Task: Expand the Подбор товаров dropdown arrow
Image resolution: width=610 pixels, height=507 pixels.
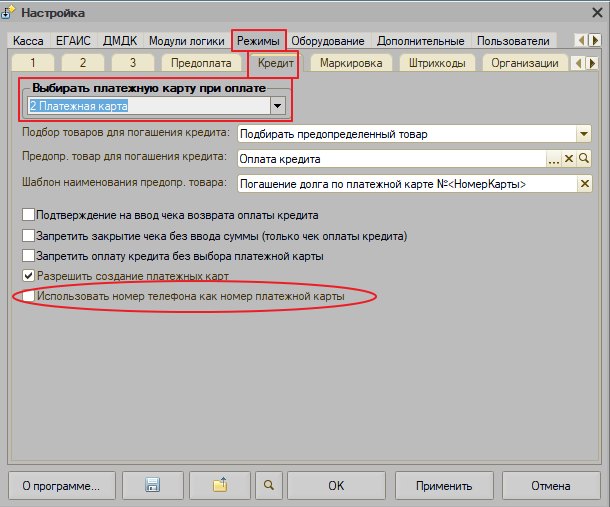Action: coord(584,134)
